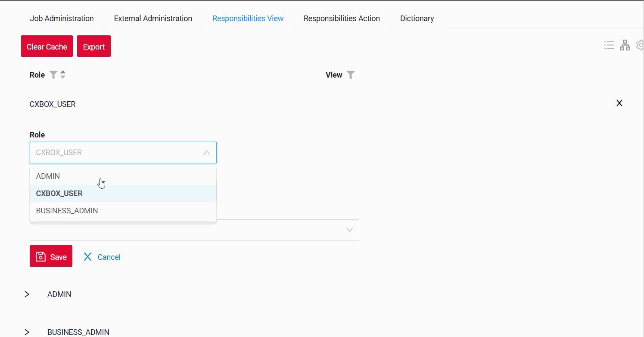This screenshot has width=644, height=337.
Task: Select ADMIN from the Role list
Action: tap(48, 176)
